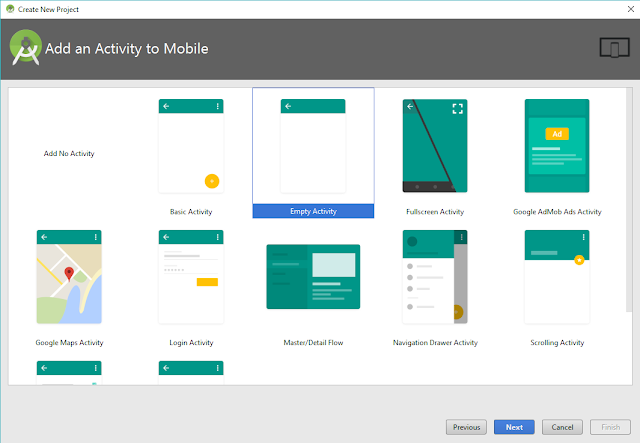Click the Google AdMob Ads Activity label
The height and width of the screenshot is (443, 640).
557,212
